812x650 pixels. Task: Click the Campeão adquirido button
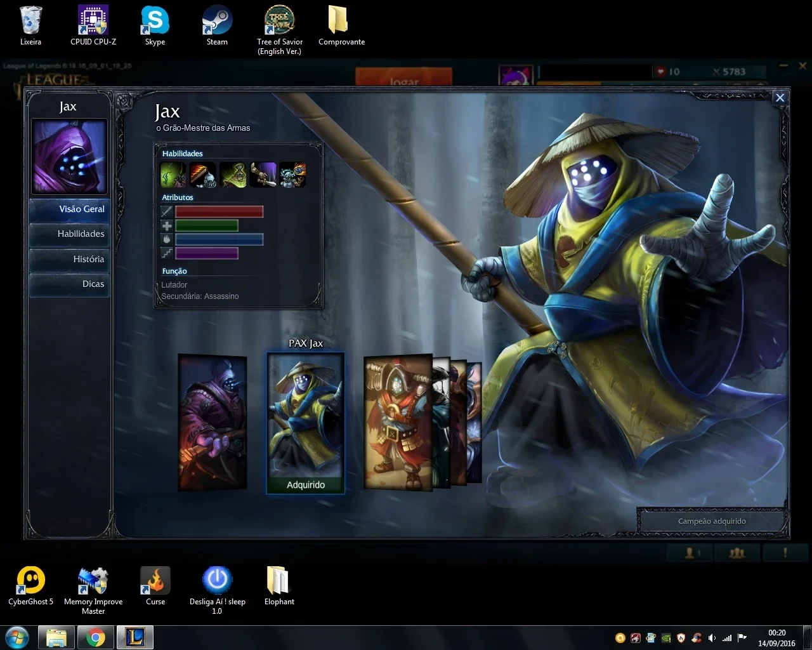712,521
